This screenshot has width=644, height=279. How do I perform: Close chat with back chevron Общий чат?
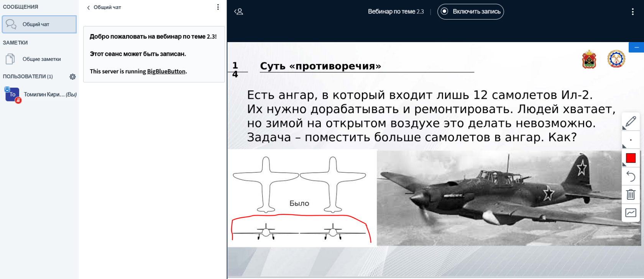pyautogui.click(x=104, y=7)
